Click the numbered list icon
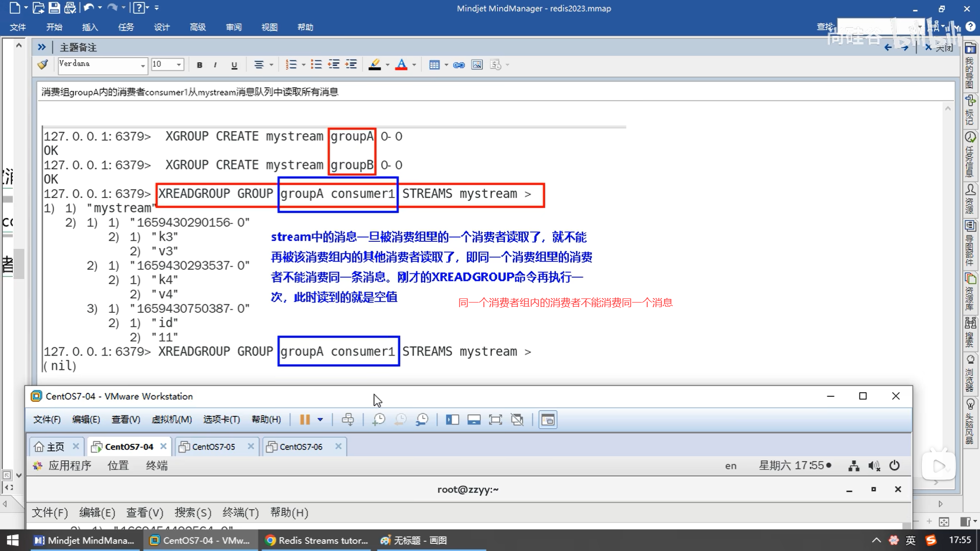This screenshot has width=980, height=551. click(291, 65)
